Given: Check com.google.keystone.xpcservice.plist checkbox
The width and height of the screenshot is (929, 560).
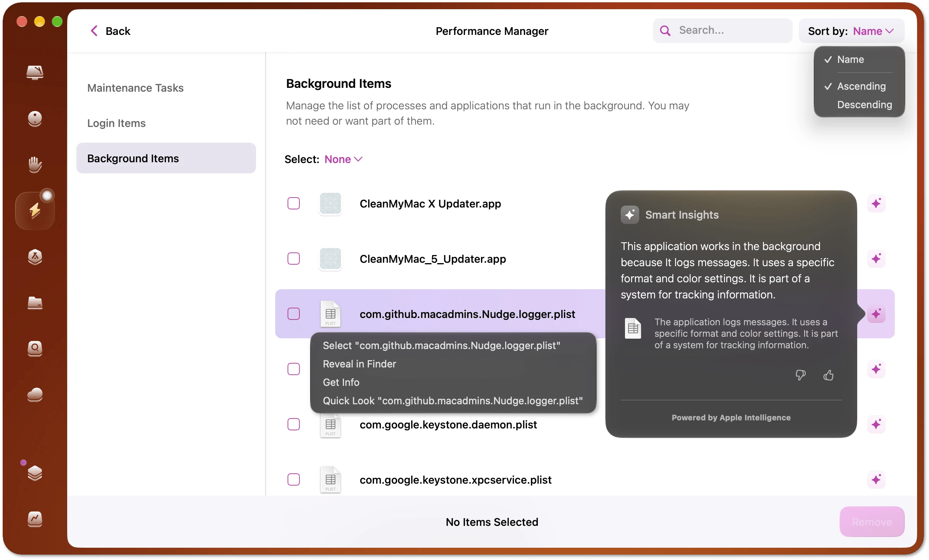Looking at the screenshot, I should pos(294,479).
